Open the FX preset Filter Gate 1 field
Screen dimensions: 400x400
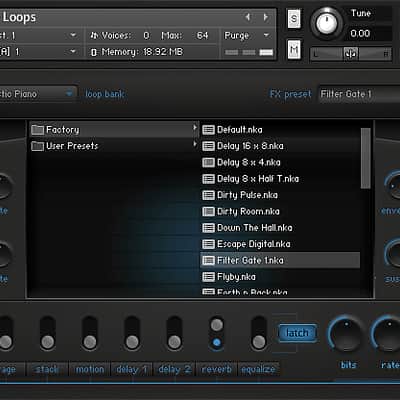click(359, 94)
